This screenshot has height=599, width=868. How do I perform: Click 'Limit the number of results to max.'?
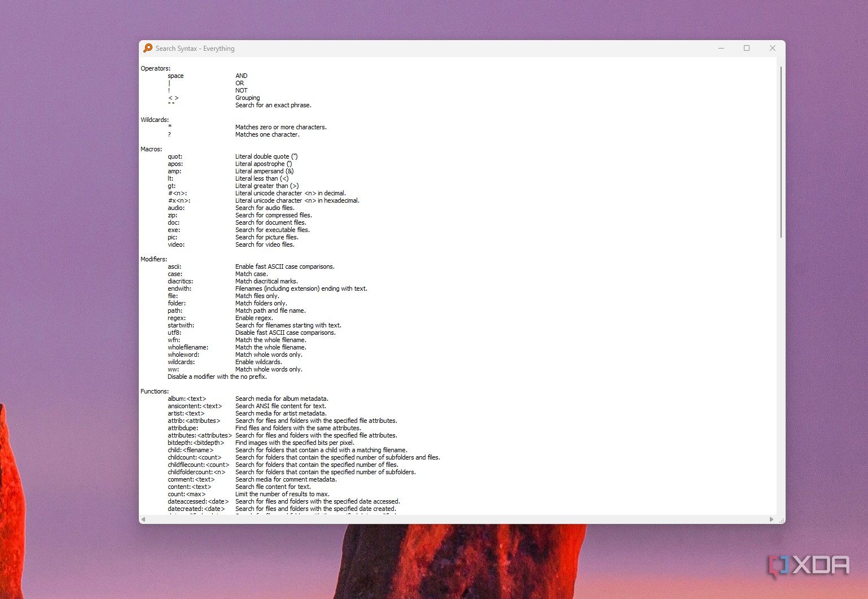point(282,494)
